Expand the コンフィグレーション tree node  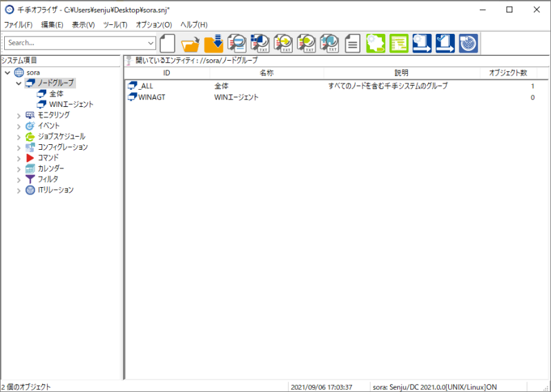(x=19, y=148)
